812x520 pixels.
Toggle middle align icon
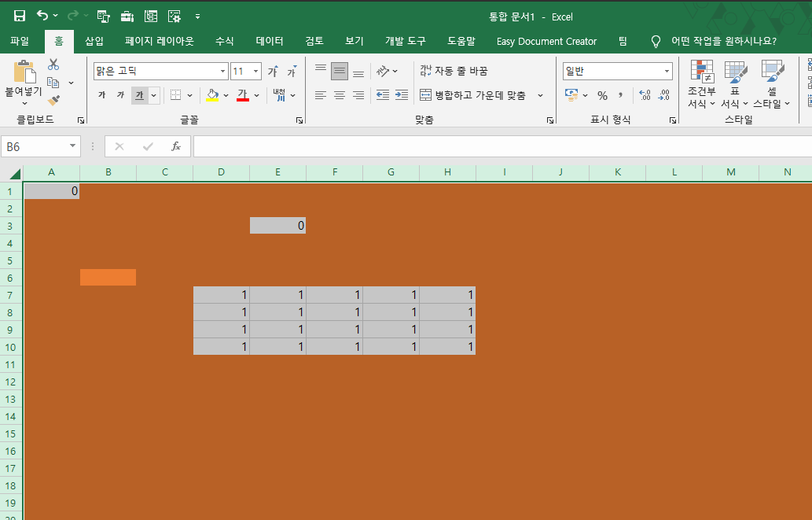click(340, 71)
